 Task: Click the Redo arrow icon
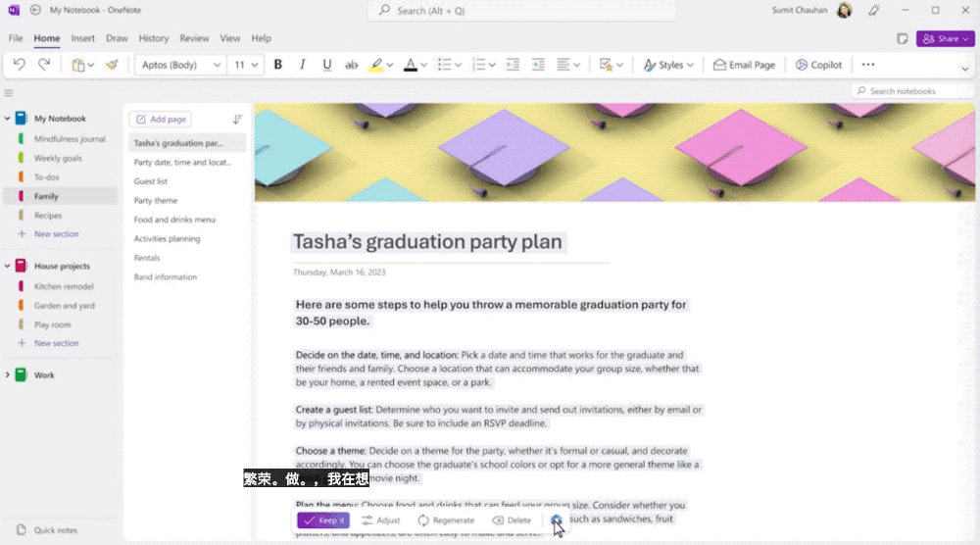(x=44, y=65)
